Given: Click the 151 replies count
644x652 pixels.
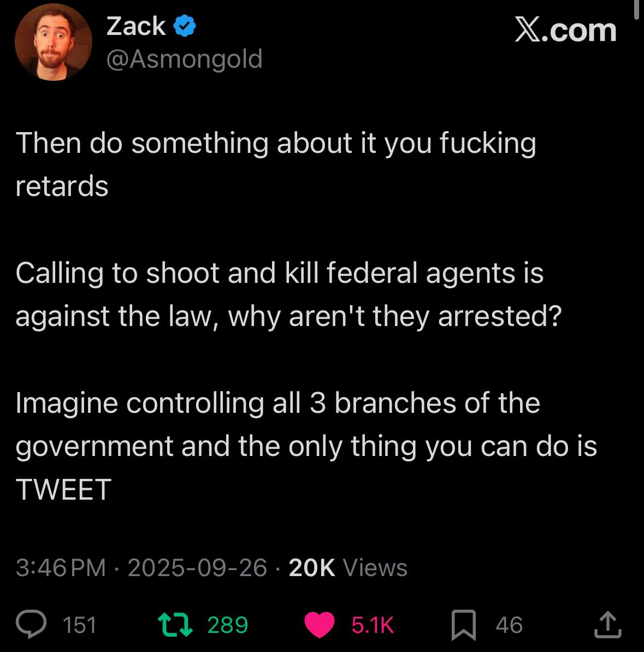Looking at the screenshot, I should [79, 625].
